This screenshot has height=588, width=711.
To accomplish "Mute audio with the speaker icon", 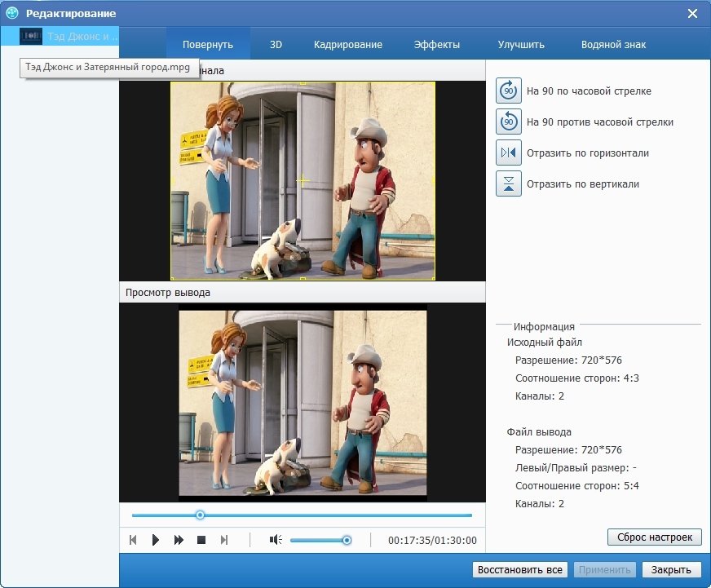I will pos(276,539).
